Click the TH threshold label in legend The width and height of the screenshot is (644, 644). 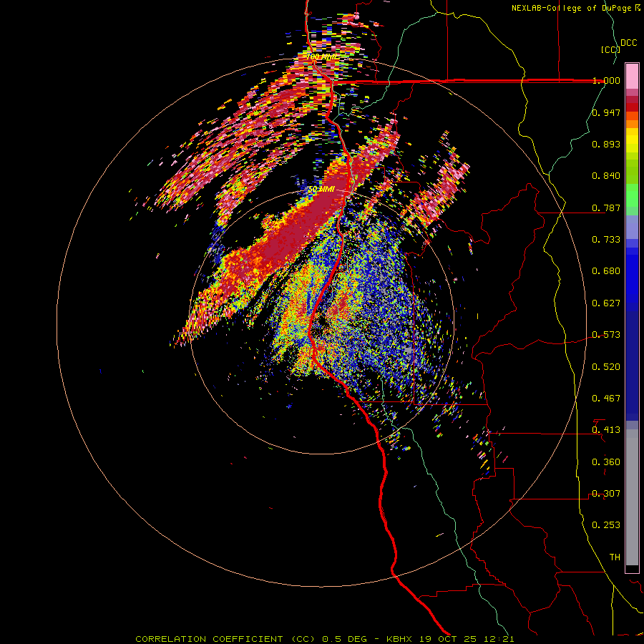point(615,557)
